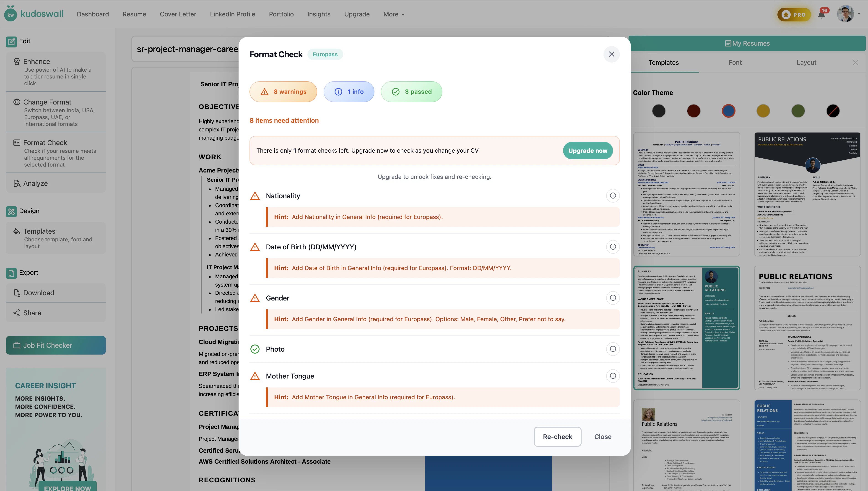Expand the More navigation menu
This screenshot has width=868, height=491.
click(x=393, y=14)
